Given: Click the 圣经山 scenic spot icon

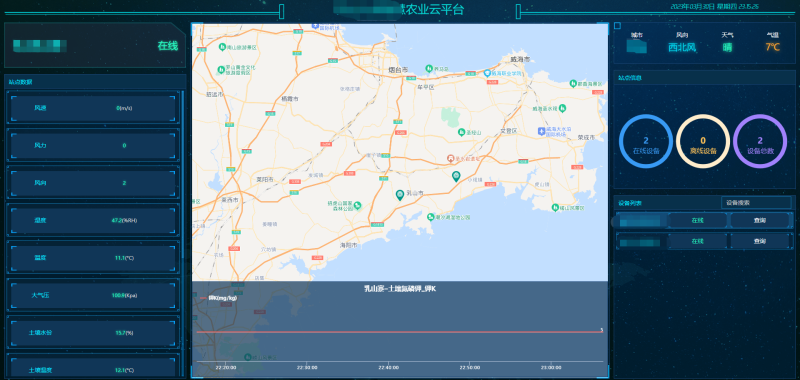Looking at the screenshot, I should click(x=461, y=132).
